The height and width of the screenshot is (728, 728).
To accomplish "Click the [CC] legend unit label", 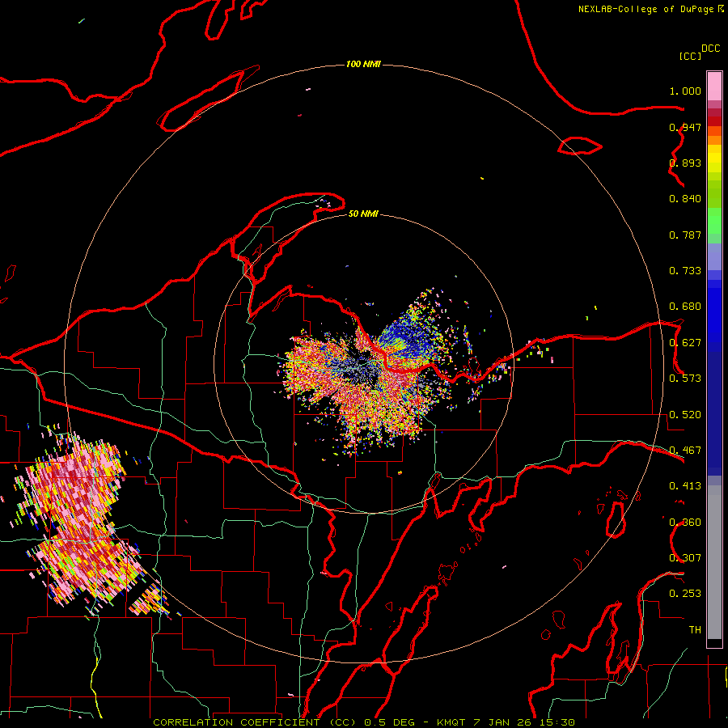I will point(690,56).
